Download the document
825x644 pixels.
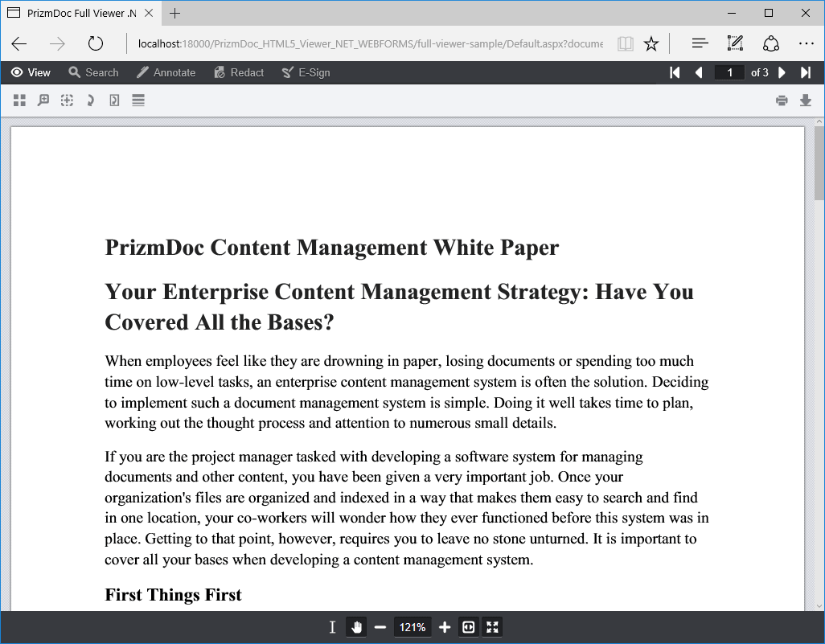click(x=806, y=100)
